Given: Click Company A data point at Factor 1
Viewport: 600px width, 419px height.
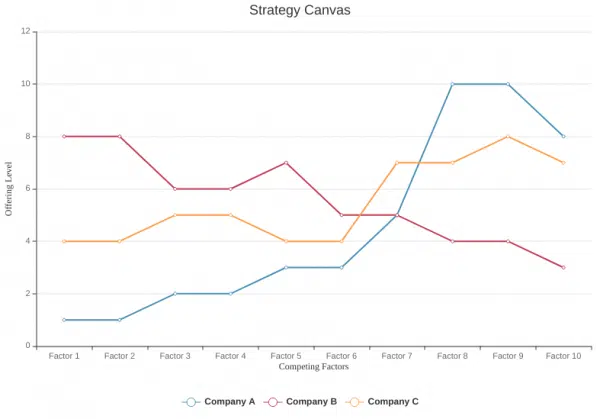Looking at the screenshot, I should pyautogui.click(x=64, y=320).
